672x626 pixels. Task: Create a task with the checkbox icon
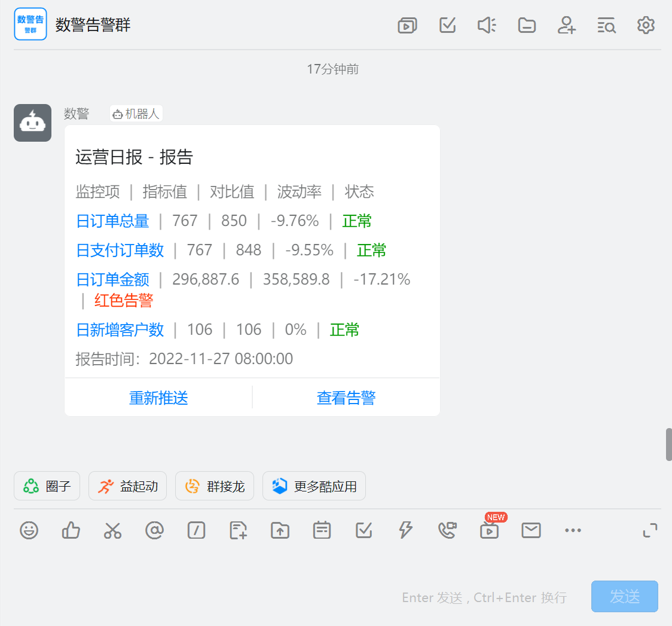(x=364, y=530)
